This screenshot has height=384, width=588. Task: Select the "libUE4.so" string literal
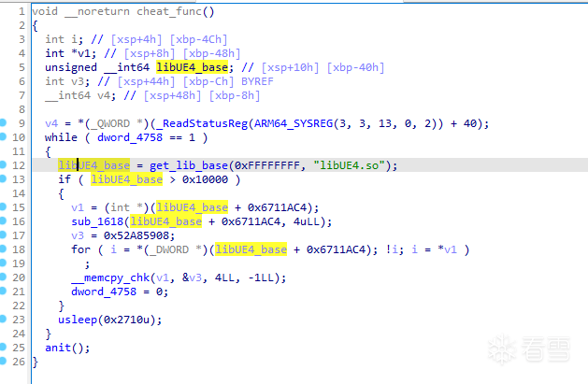tap(349, 165)
